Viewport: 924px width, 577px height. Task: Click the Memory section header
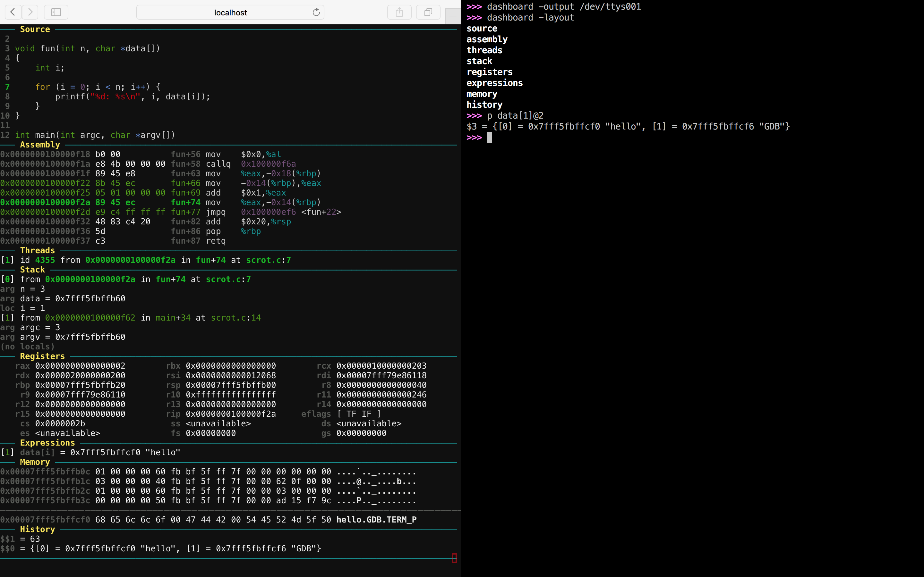tap(35, 462)
